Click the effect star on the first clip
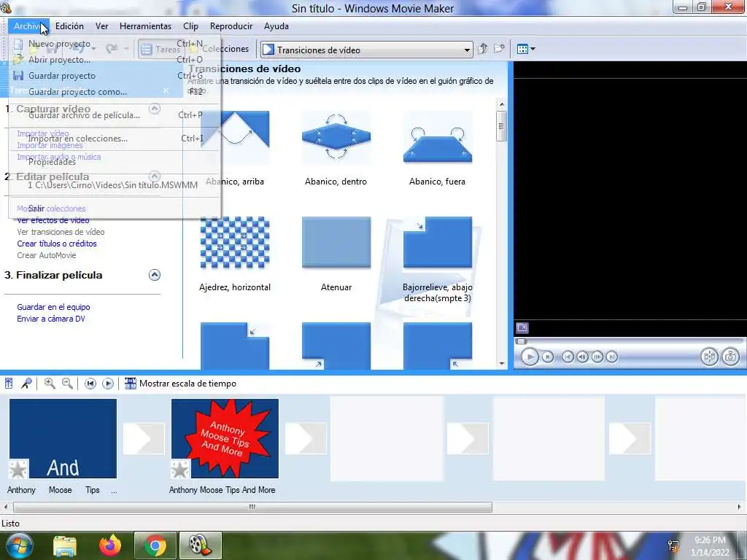Viewport: 747px width, 560px height. 18,469
